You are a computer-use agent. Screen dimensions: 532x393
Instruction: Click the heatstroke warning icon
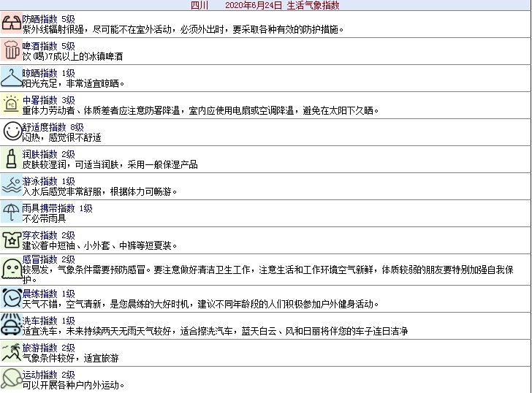click(x=11, y=104)
